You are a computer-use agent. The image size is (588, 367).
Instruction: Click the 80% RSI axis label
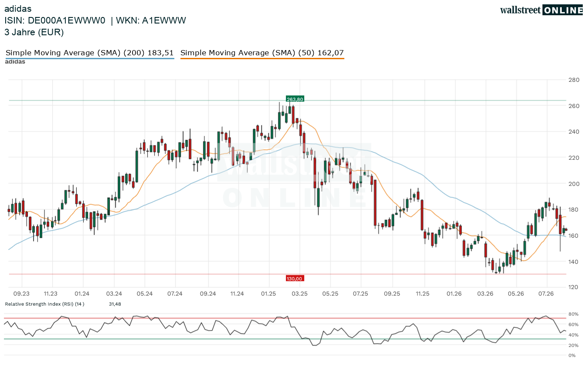click(573, 314)
